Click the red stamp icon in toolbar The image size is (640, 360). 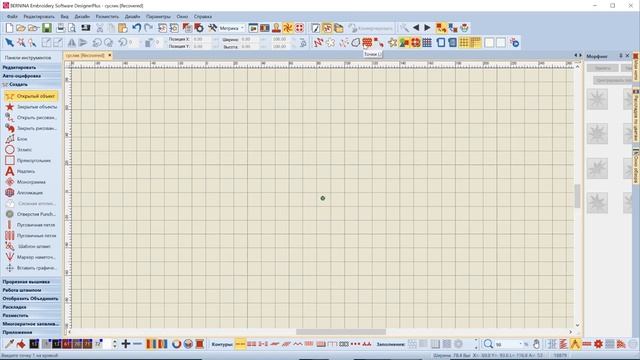tap(276, 28)
